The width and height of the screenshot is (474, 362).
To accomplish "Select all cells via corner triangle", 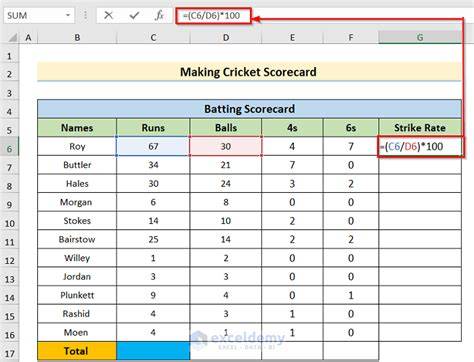I will [x=12, y=38].
